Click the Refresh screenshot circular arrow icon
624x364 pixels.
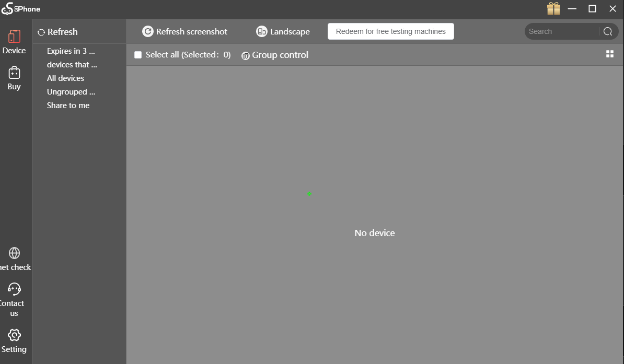(x=148, y=31)
